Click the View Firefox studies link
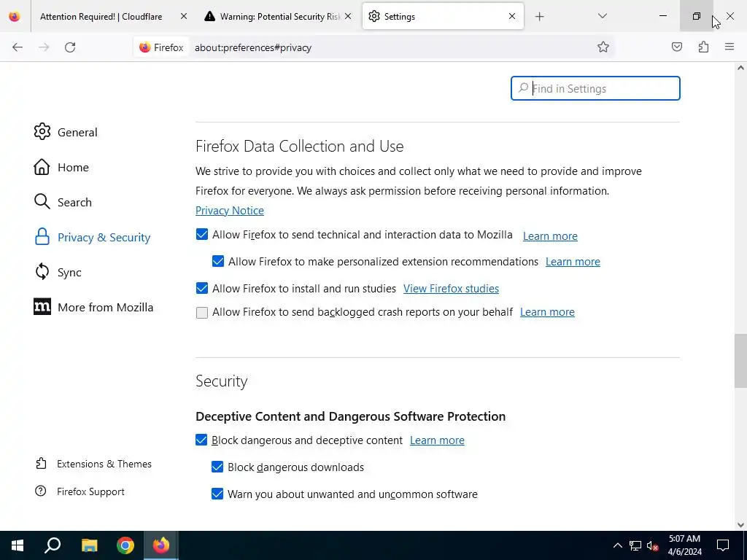 (x=451, y=289)
